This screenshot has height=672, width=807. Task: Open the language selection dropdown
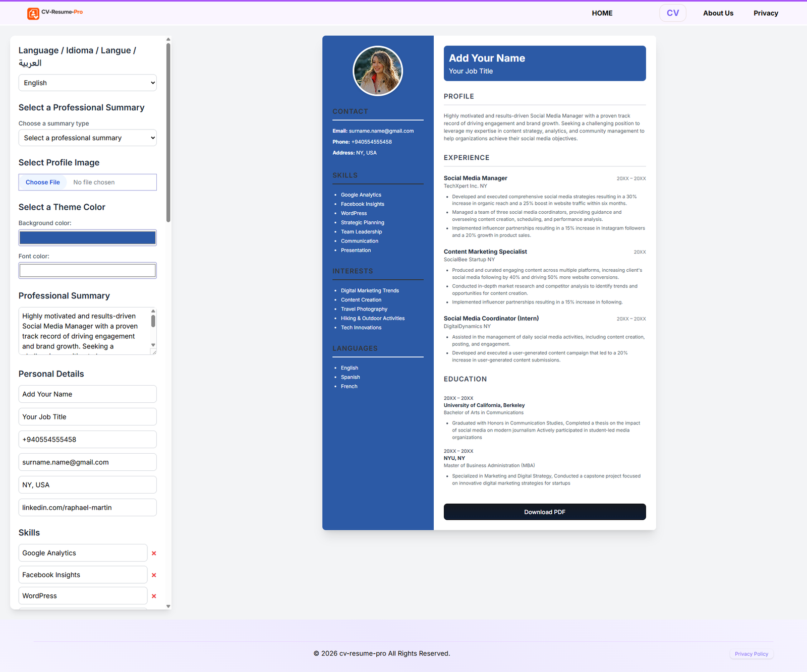coord(88,83)
